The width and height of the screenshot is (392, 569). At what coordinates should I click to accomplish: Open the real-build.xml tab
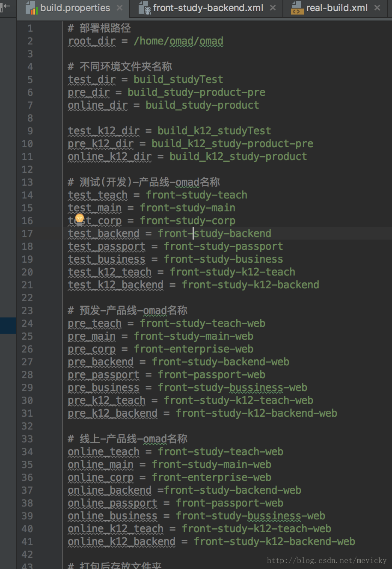[x=337, y=8]
